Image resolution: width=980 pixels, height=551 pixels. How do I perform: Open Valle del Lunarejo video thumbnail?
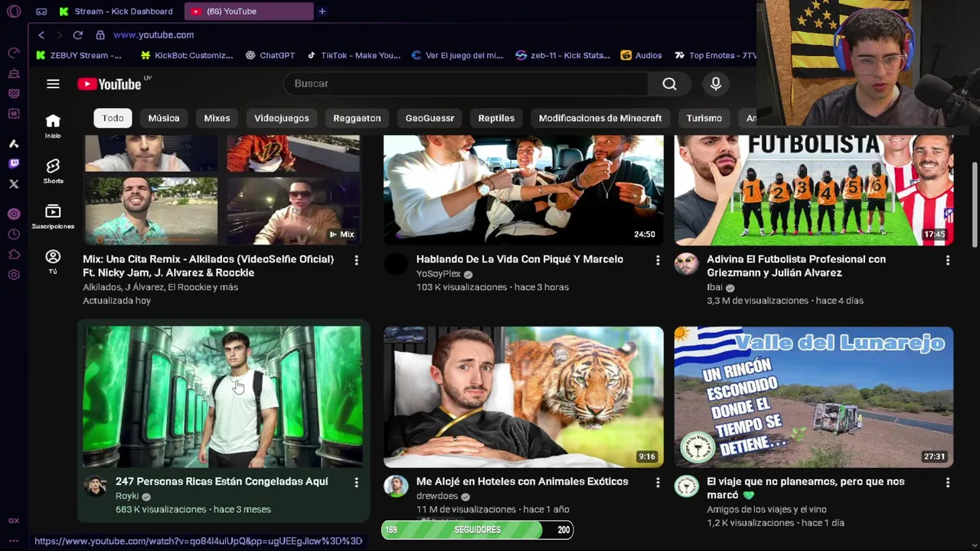point(814,396)
